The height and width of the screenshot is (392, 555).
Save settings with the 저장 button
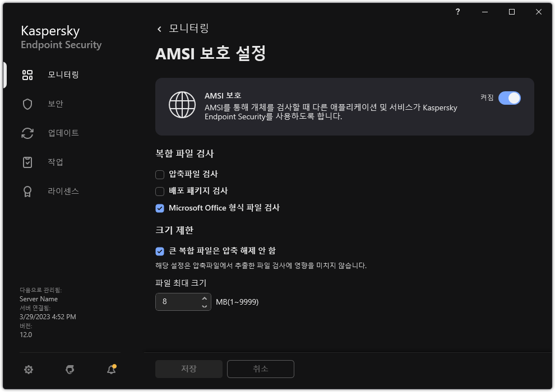(x=188, y=369)
